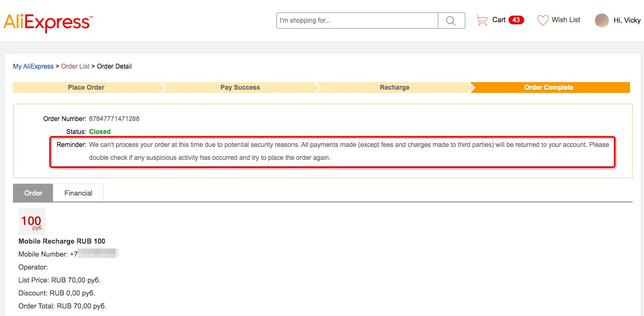Click the 100 руб. product thumbnail
Viewport: 644px width, 316px height.
[32, 221]
